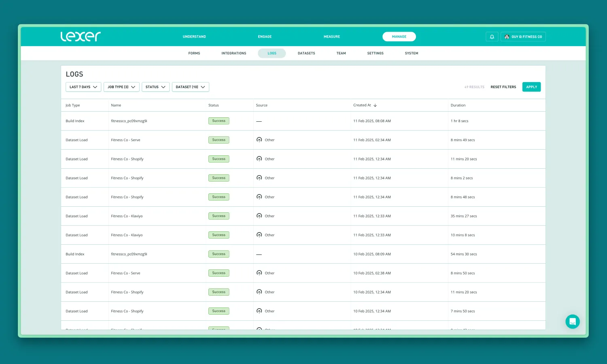
Task: Click the 7 mins 50 secs duration
Action: 463,311
